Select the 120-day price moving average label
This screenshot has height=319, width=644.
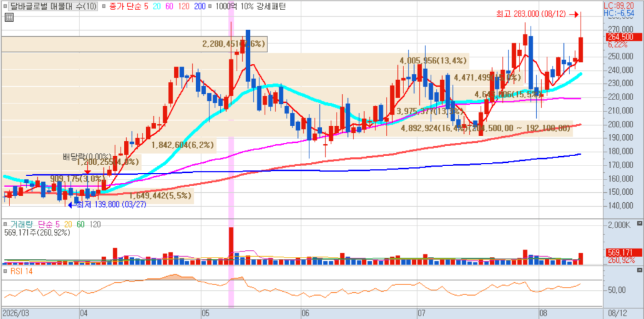pos(184,7)
